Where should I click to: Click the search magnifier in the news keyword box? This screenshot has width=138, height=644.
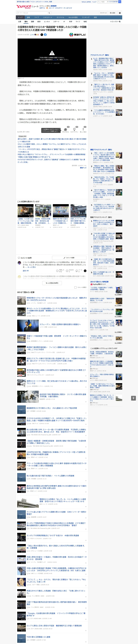tap(49, 13)
